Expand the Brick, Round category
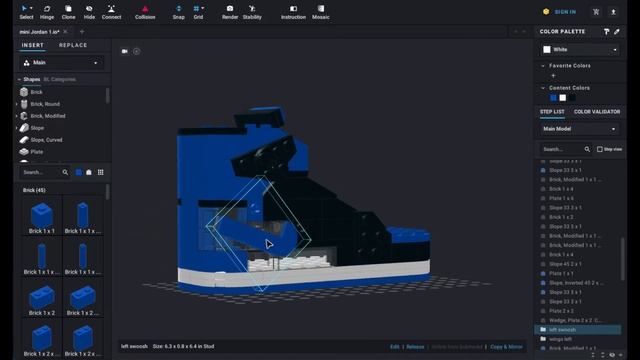The width and height of the screenshot is (640, 360). pos(17,104)
